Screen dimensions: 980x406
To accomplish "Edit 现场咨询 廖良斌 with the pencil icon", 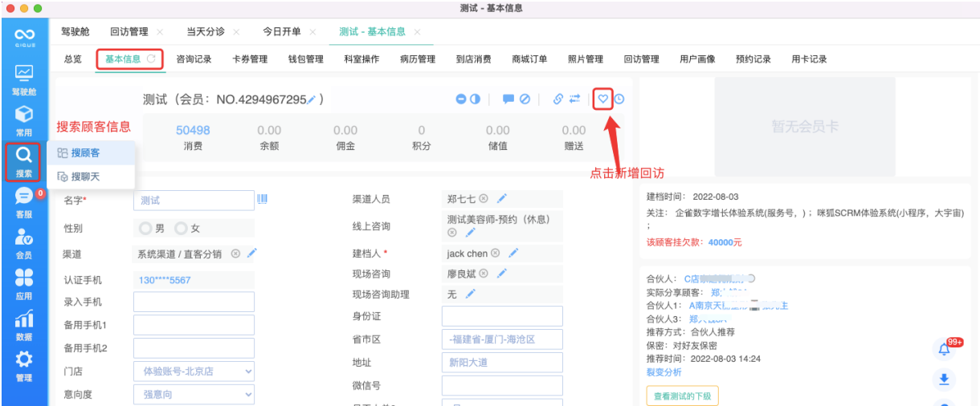I will coord(502,274).
